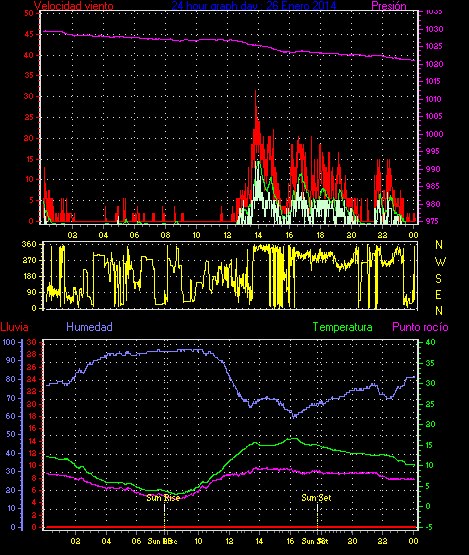Click the 'Velocidad viento' legend label
This screenshot has height=555, width=469.
point(74,5)
